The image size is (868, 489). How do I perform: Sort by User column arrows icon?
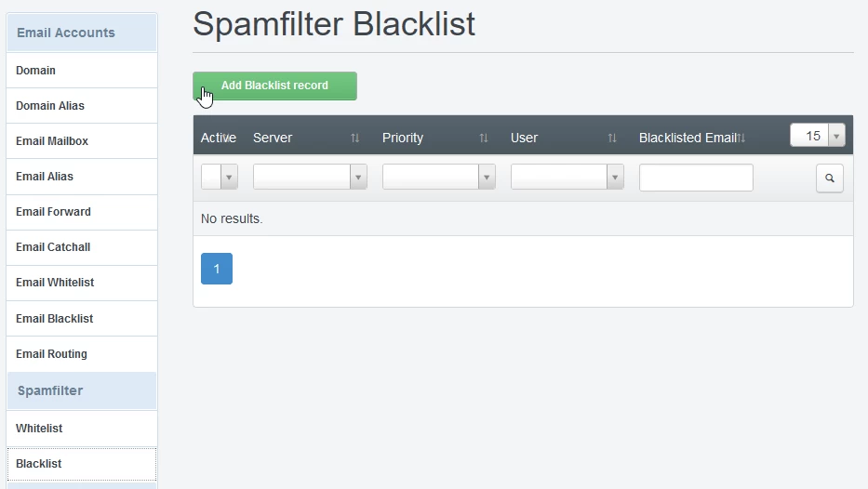[x=612, y=138]
